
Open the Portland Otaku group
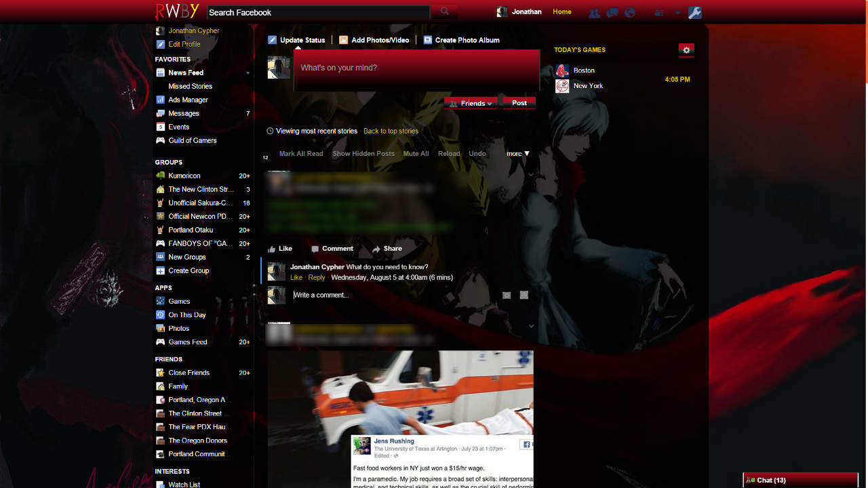point(191,230)
